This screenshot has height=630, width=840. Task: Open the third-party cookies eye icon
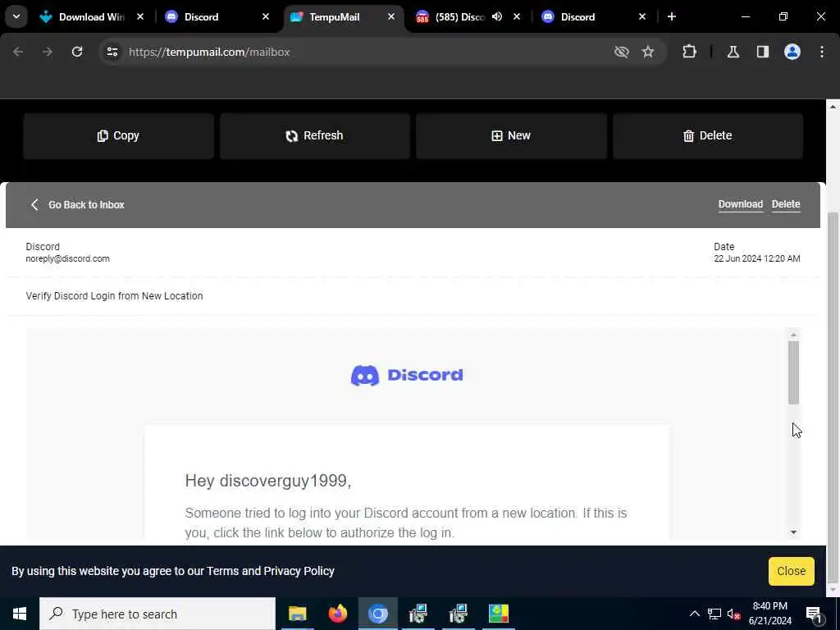pos(622,52)
